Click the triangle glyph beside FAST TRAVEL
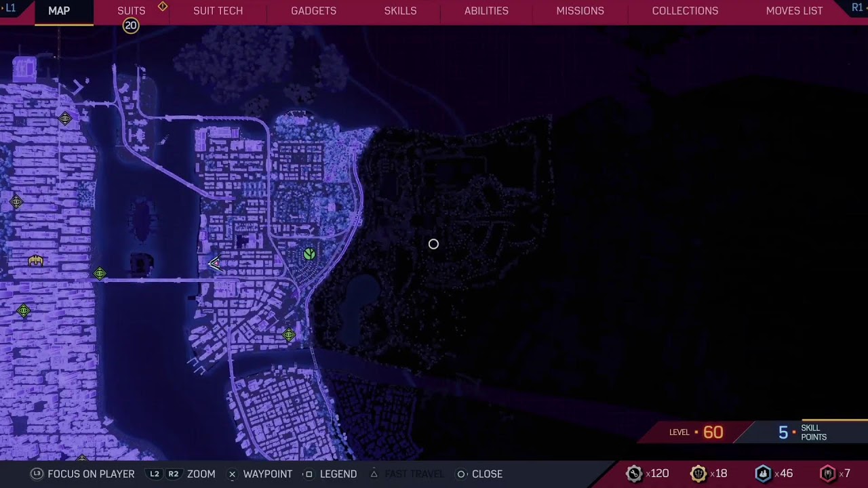The image size is (868, 488). click(x=374, y=474)
